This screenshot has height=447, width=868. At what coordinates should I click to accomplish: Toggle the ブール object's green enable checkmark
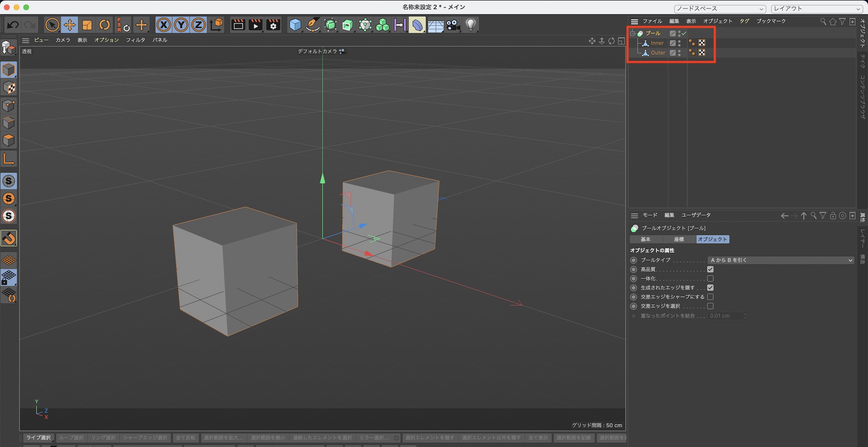coord(684,33)
